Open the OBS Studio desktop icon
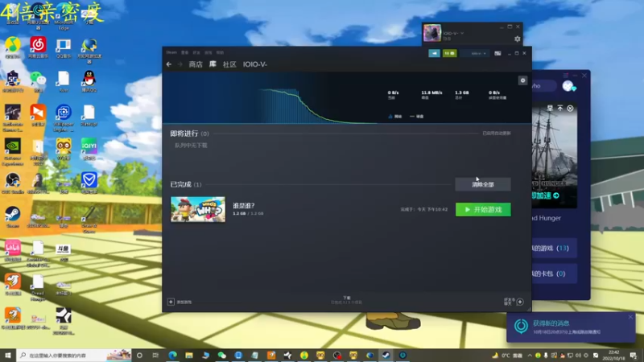 coord(12,183)
